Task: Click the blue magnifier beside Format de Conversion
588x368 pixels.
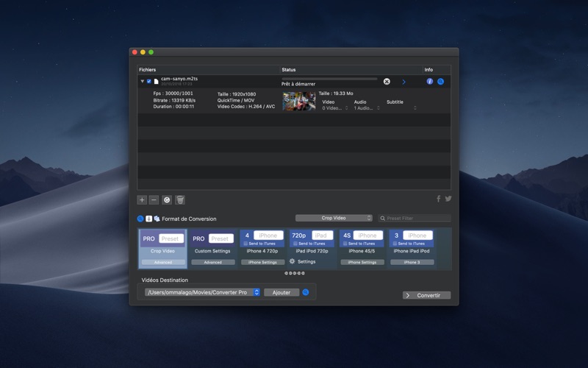Action: [x=140, y=219]
